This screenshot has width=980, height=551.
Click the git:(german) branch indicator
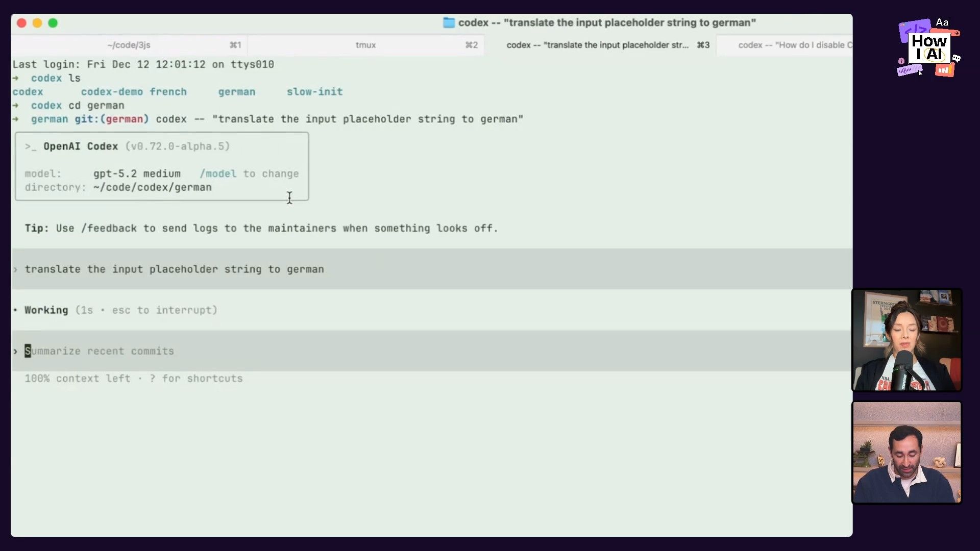[112, 119]
